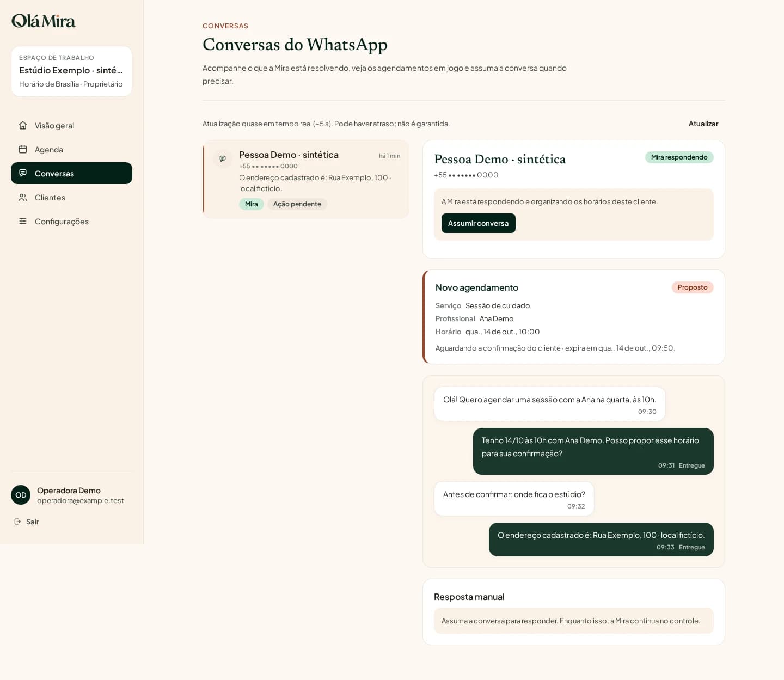Click the 'Sessão de cuidado' service value
The width and height of the screenshot is (784, 680).
point(498,305)
